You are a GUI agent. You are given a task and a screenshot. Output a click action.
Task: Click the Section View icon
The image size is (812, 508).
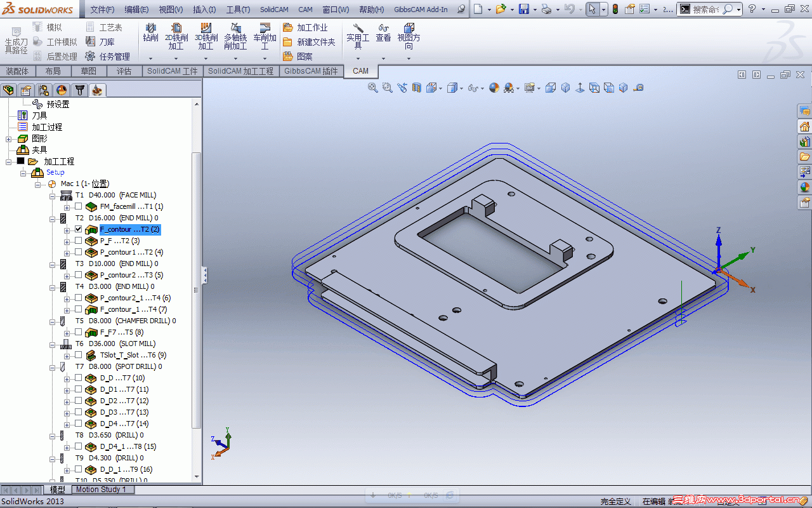coord(417,88)
